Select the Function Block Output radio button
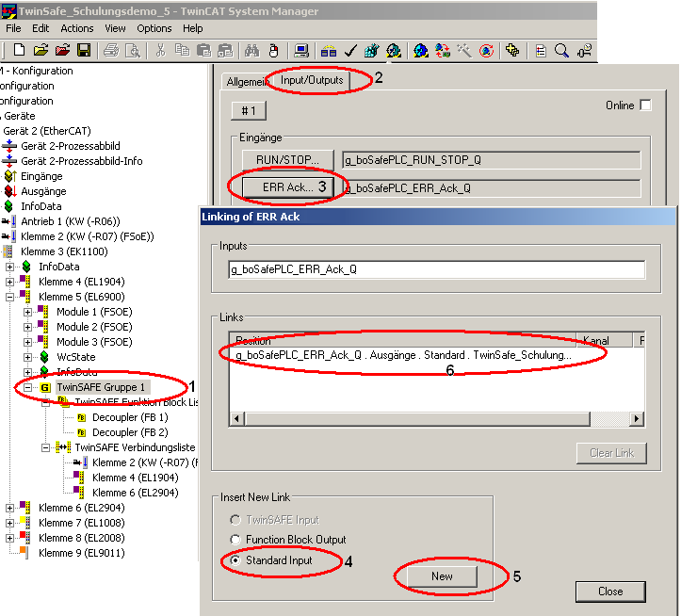 coord(235,539)
